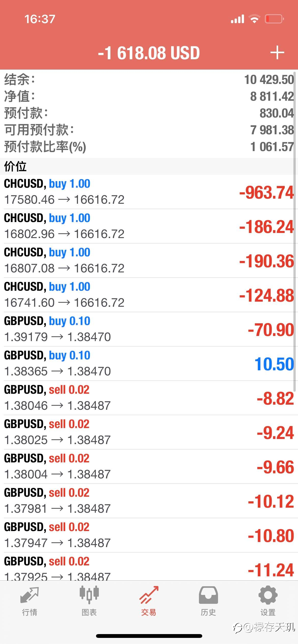
Task: Tap the Wi-Fi status icon
Action: (254, 19)
